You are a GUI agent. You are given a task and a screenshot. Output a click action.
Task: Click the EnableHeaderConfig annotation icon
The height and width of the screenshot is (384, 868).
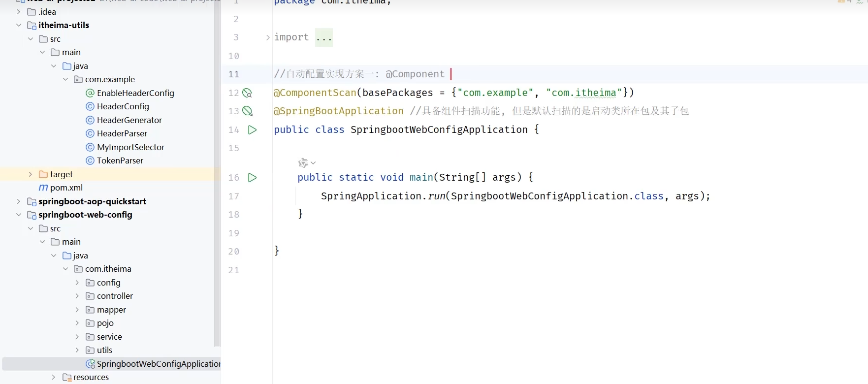[90, 93]
